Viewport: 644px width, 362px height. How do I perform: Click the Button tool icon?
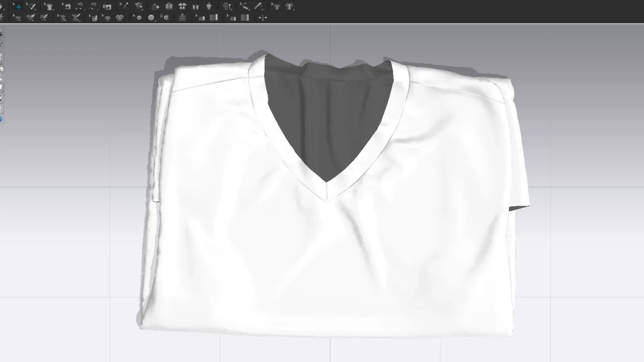(151, 18)
